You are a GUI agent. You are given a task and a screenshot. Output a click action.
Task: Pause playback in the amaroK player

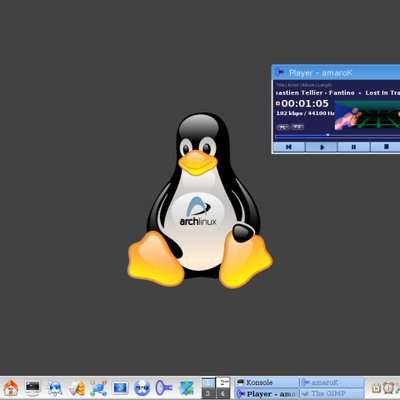(354, 147)
